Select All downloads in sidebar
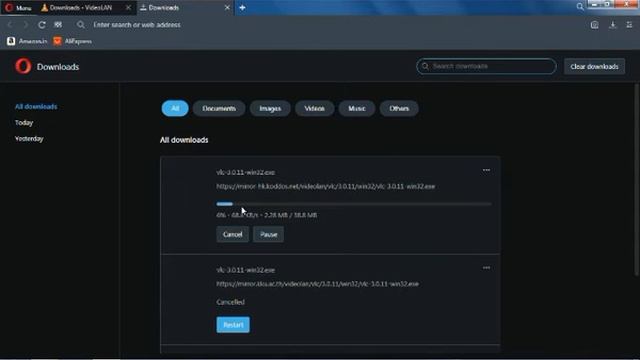The width and height of the screenshot is (640, 360). pyautogui.click(x=36, y=107)
